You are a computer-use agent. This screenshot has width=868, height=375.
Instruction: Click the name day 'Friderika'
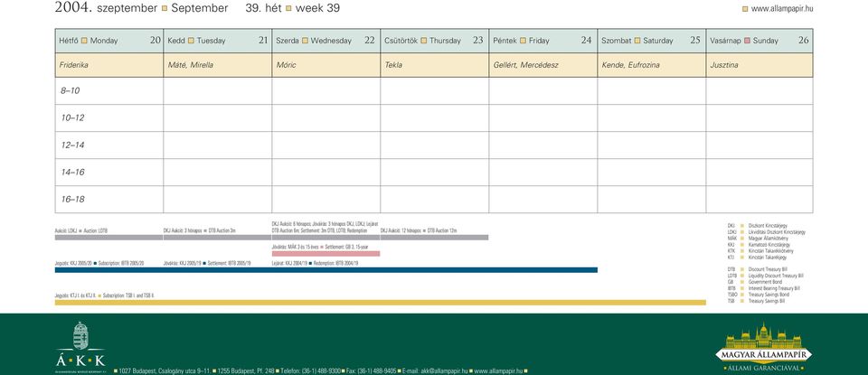(x=73, y=65)
